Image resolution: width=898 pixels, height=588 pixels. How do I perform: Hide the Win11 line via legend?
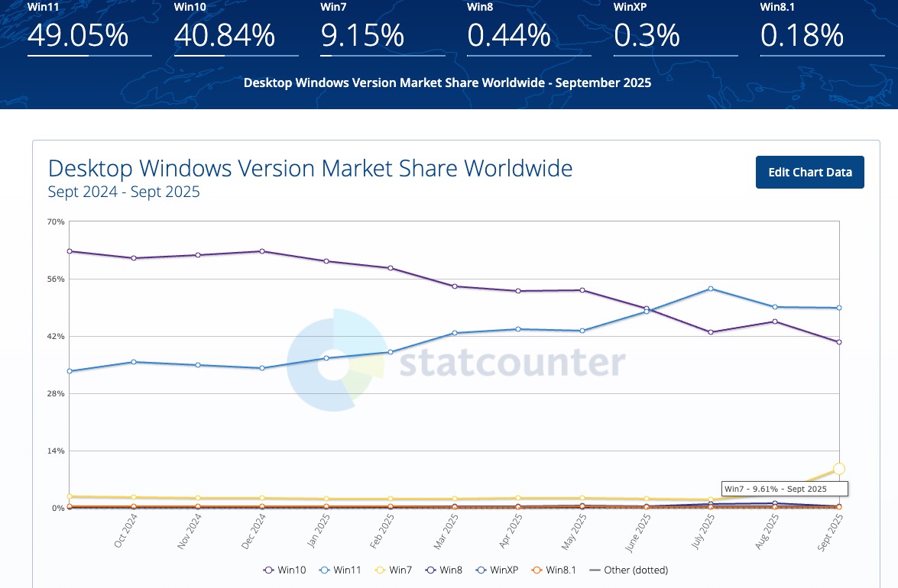tap(340, 570)
